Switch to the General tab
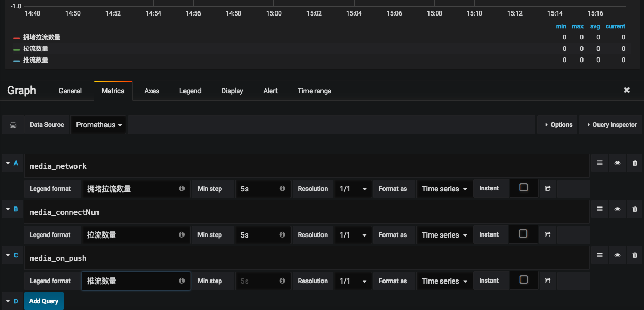644x310 pixels. click(x=70, y=91)
